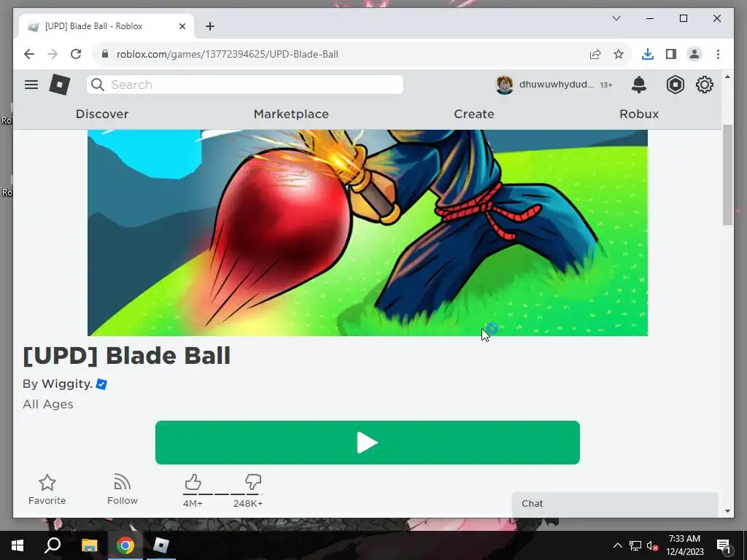Screen dimensions: 747x560
Task: Click the Roblox logo home icon
Action: [60, 85]
